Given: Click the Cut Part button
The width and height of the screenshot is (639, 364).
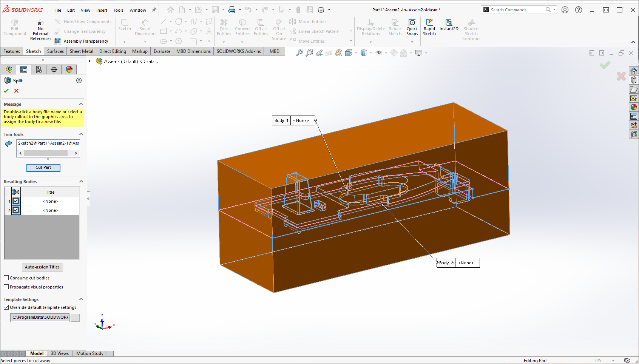Looking at the screenshot, I should pyautogui.click(x=43, y=167).
